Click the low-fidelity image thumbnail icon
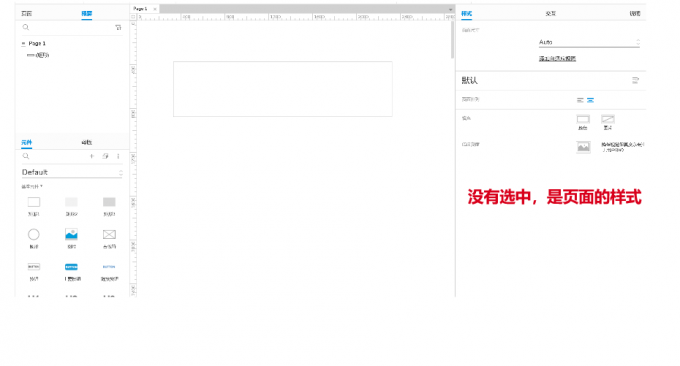This screenshot has height=366, width=680. 583,147
